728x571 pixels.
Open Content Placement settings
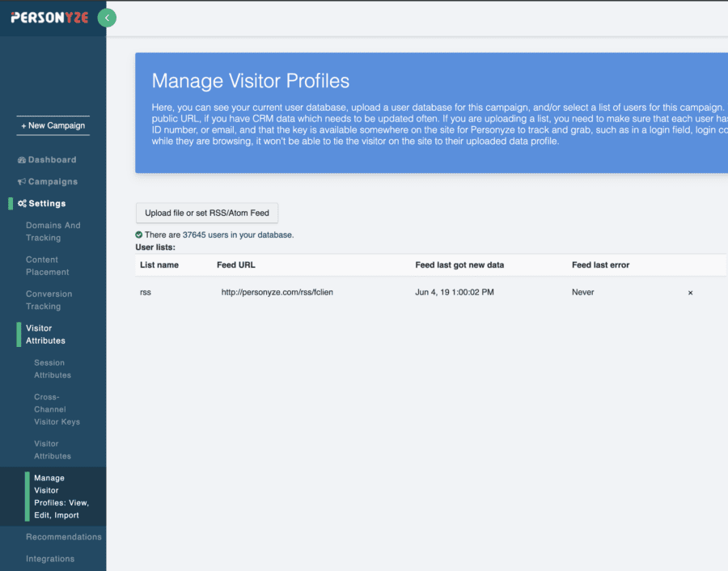pos(47,265)
